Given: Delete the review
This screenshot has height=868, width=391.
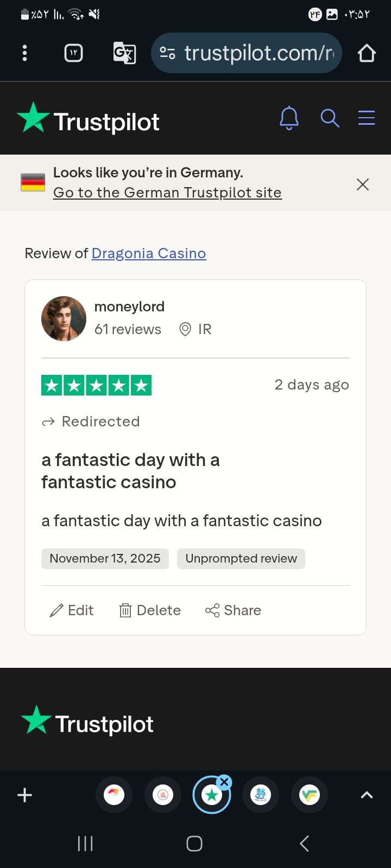Looking at the screenshot, I should click(150, 610).
